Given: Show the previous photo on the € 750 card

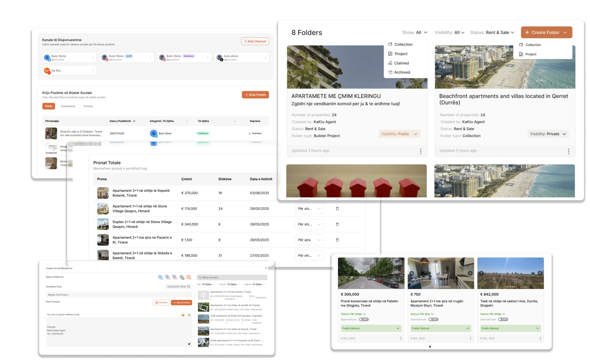Looking at the screenshot, I should pos(412,273).
